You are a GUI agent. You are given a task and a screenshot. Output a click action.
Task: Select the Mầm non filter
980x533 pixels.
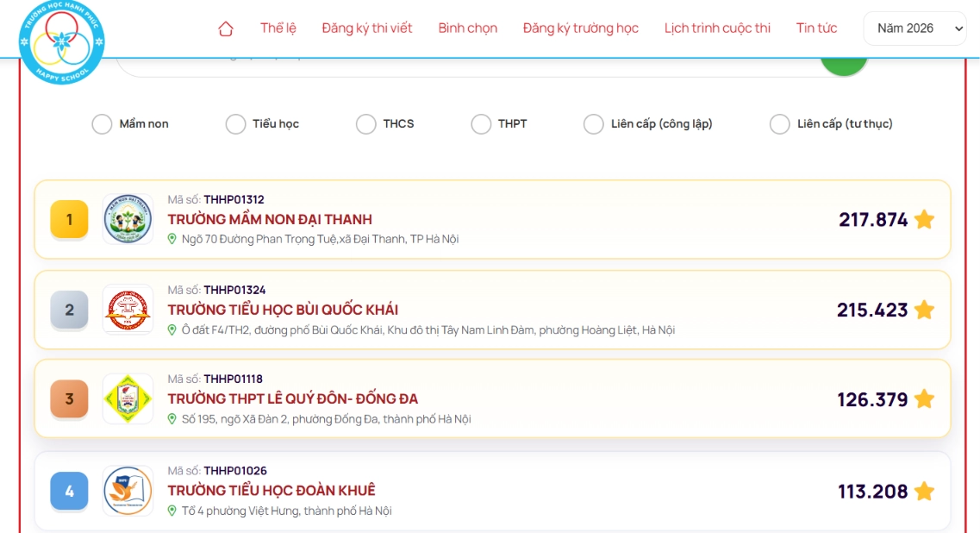(102, 124)
